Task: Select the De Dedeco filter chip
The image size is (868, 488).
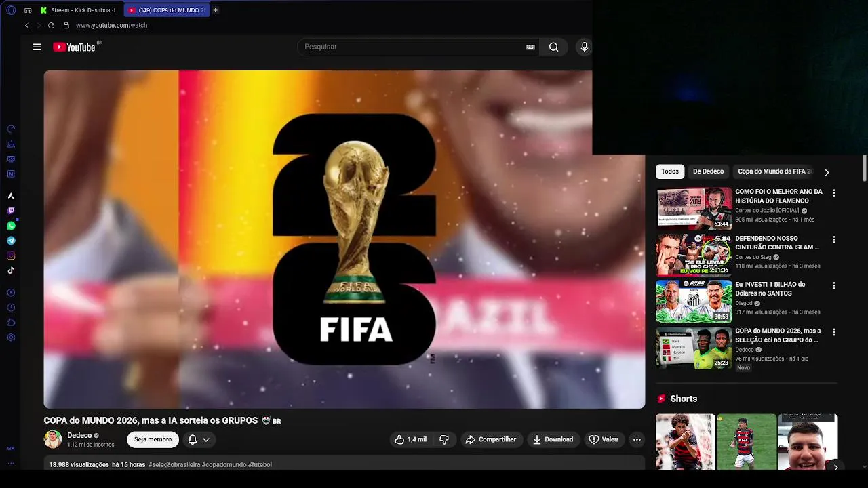Action: coord(708,171)
